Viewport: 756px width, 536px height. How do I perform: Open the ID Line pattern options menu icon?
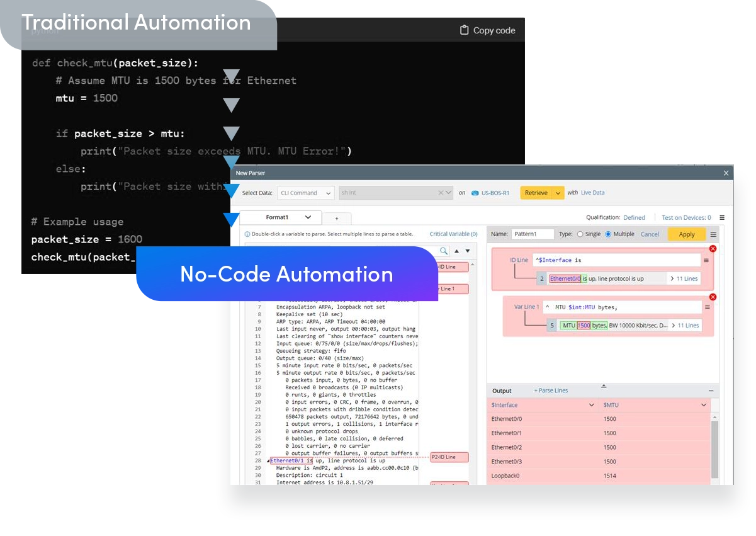[706, 261]
